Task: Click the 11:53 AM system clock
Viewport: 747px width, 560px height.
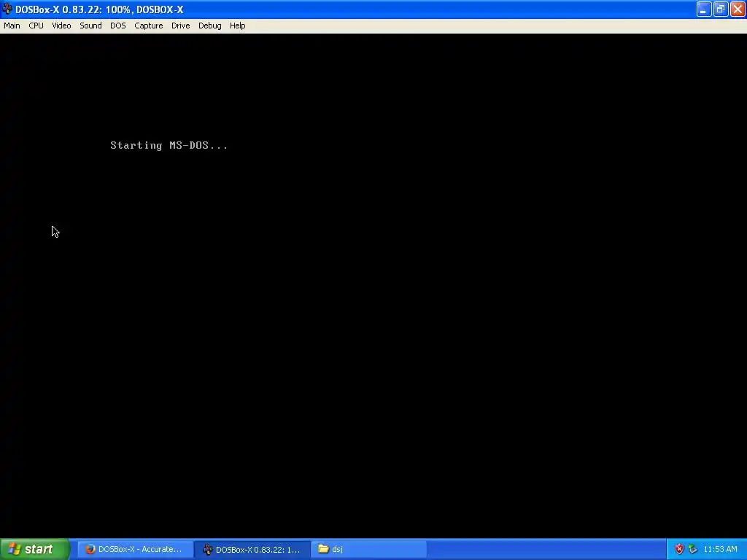Action: [x=720, y=549]
